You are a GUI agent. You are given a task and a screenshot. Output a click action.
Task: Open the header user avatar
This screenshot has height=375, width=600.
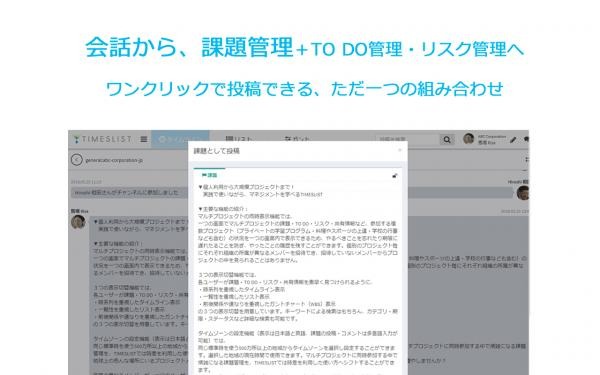[x=468, y=139]
